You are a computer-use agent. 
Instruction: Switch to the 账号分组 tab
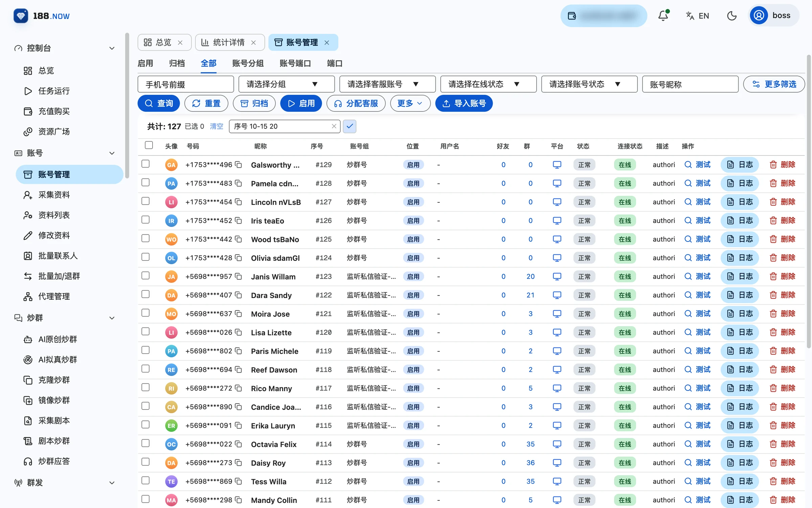pos(248,63)
